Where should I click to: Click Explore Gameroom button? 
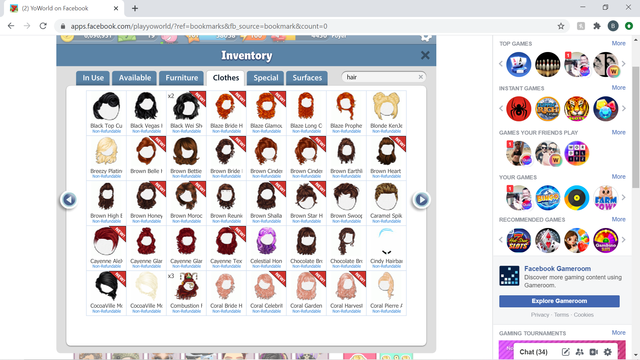tap(559, 301)
